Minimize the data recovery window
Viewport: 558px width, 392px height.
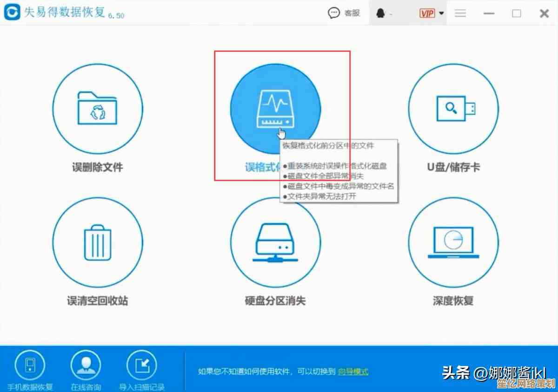(x=489, y=13)
